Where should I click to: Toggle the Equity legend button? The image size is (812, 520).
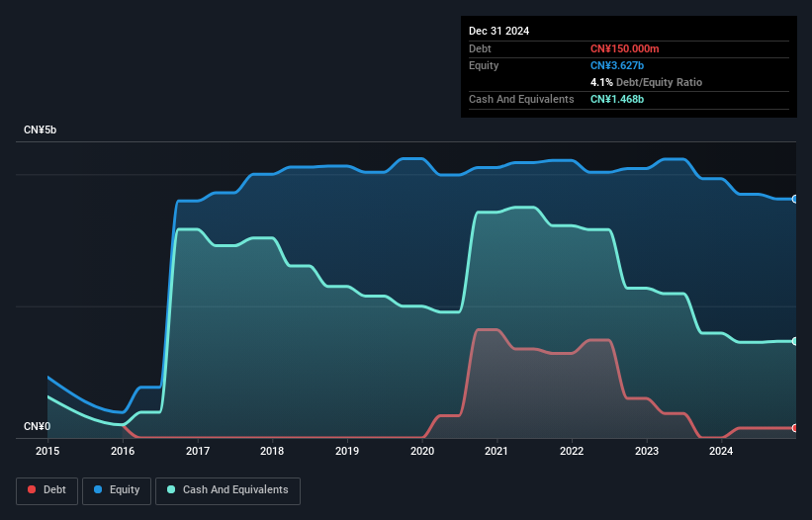117,490
